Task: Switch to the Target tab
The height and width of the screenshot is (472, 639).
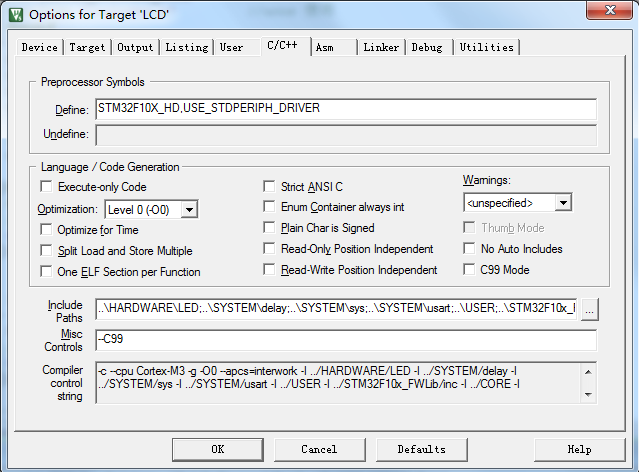Action: click(87, 47)
